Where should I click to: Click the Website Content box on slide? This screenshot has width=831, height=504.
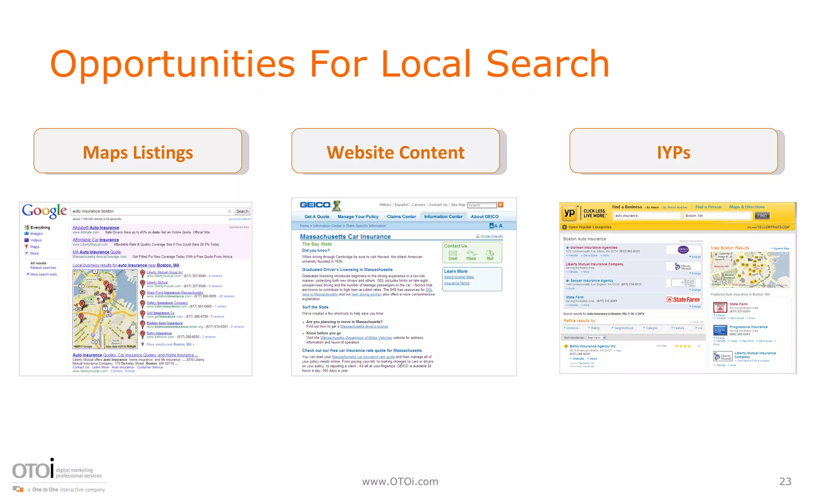pos(396,151)
